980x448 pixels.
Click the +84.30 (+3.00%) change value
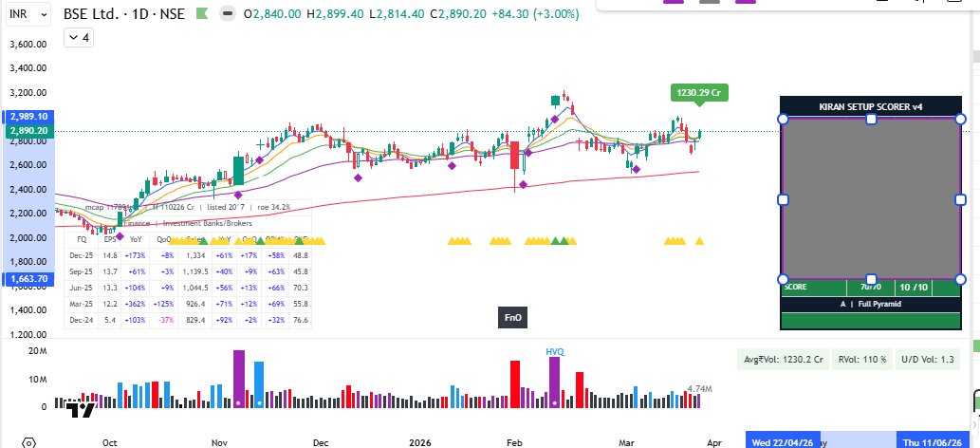click(538, 13)
